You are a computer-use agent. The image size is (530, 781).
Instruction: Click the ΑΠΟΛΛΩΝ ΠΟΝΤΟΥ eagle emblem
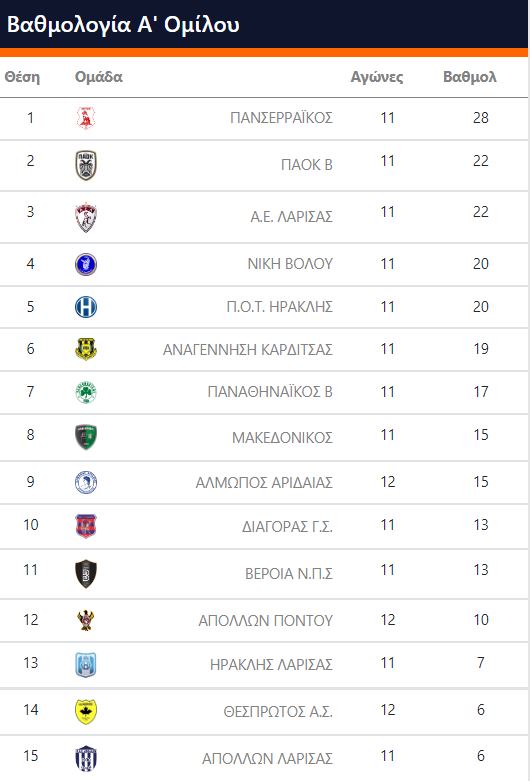[x=86, y=620]
